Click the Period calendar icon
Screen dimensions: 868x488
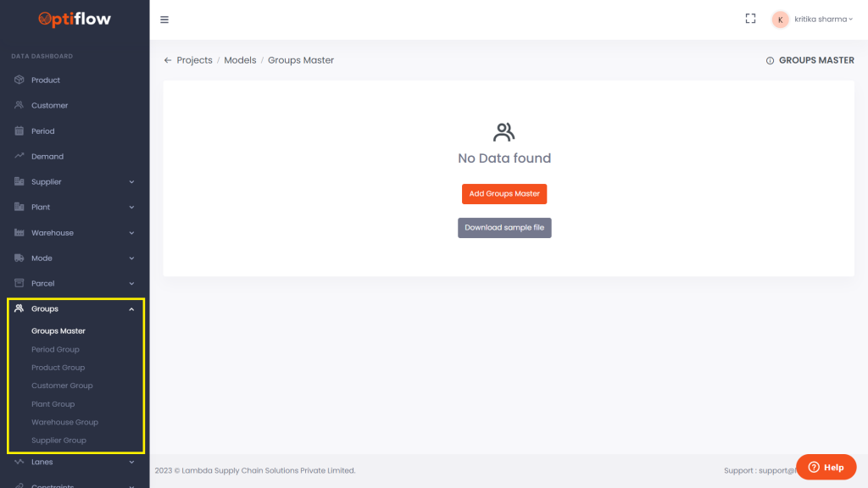(x=19, y=131)
